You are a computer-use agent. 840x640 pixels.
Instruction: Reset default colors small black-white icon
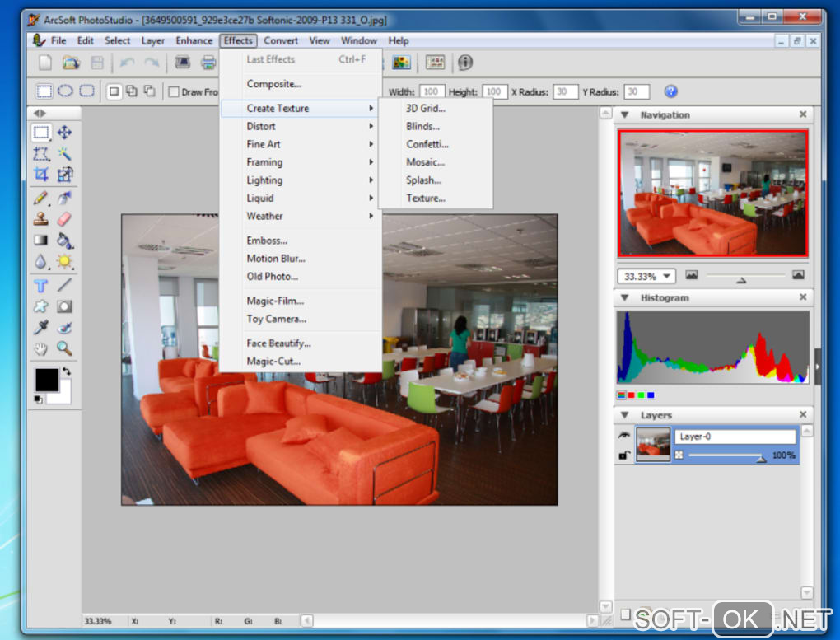click(x=38, y=399)
